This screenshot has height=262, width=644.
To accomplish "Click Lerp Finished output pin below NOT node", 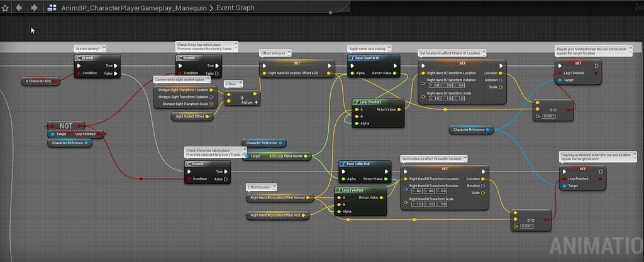I will [x=98, y=134].
